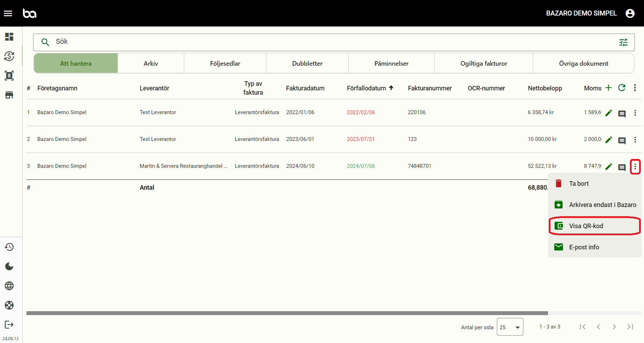The width and height of the screenshot is (644, 343).
Task: Open the payments dollar-sync sidebar icon
Action: [9, 56]
